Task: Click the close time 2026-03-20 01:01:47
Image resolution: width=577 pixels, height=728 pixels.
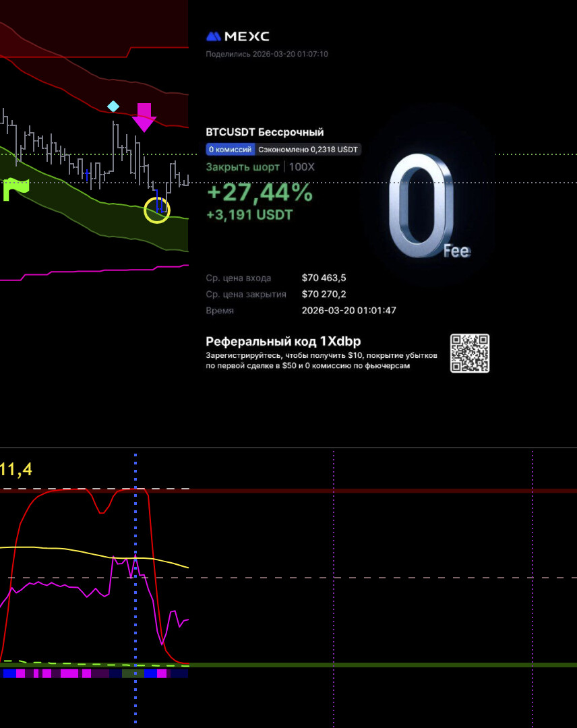Action: point(348,311)
